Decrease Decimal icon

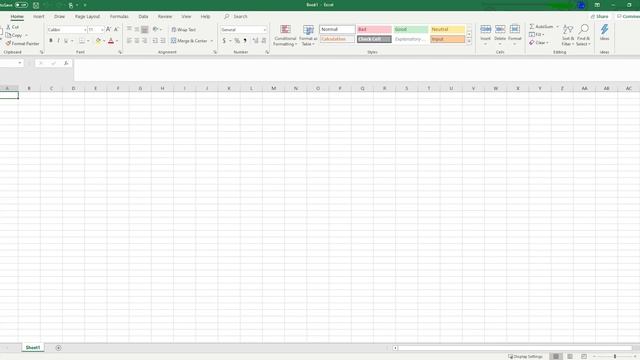click(x=264, y=41)
